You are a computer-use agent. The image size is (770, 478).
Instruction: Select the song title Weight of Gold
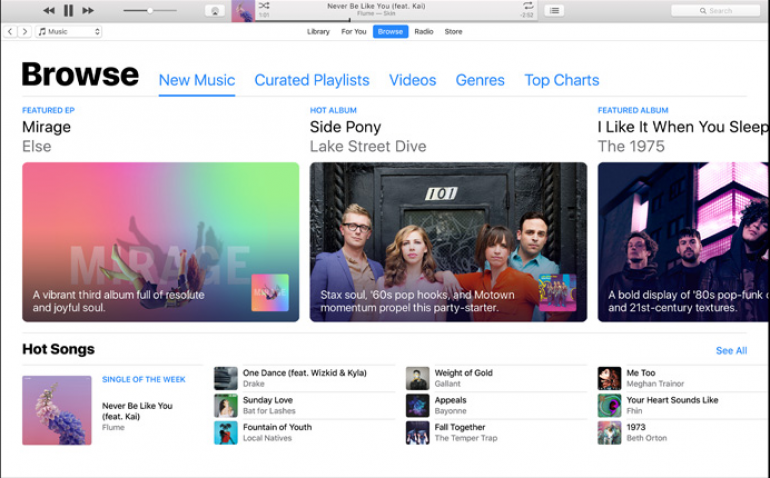464,373
